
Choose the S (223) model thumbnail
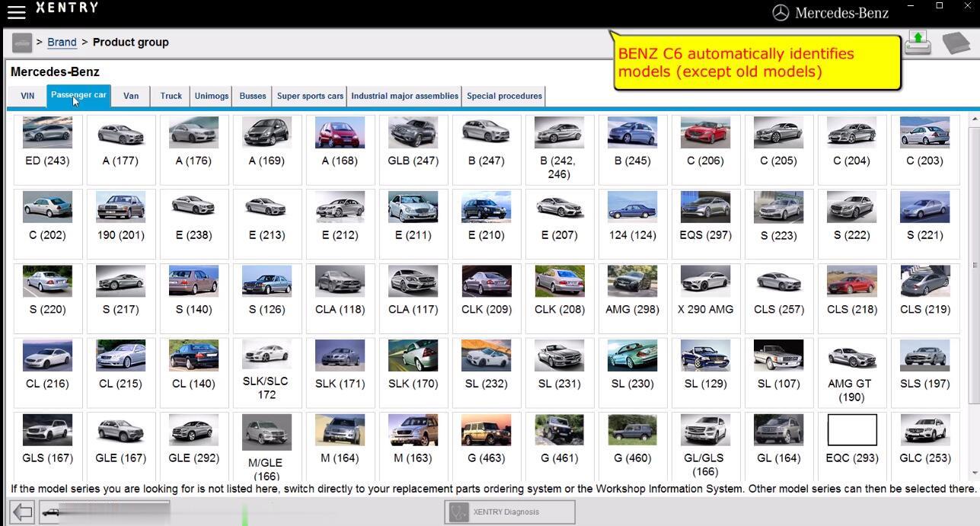pos(778,224)
